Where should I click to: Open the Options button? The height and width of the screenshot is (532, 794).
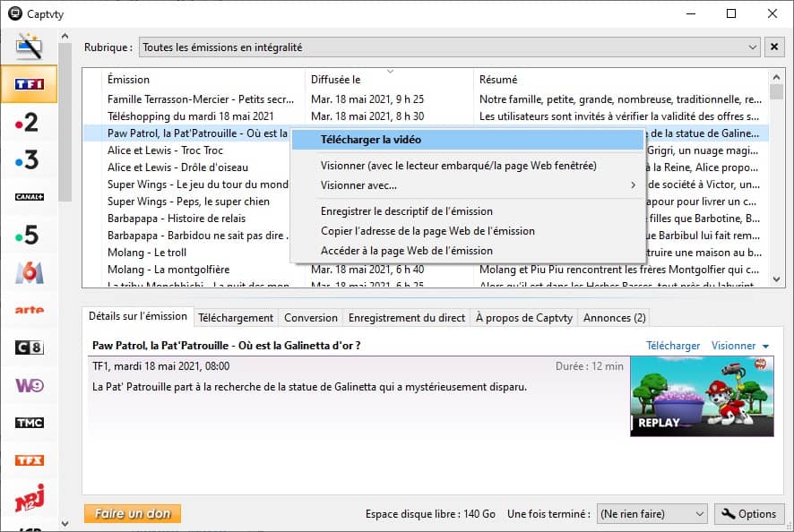749,514
